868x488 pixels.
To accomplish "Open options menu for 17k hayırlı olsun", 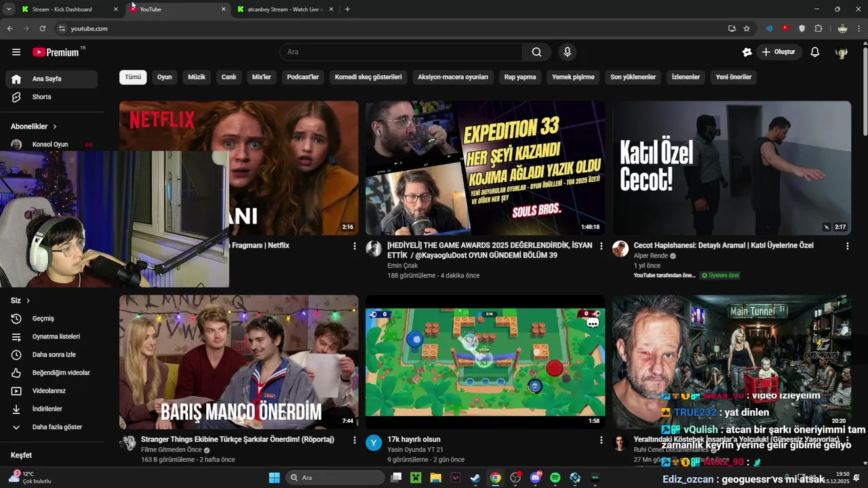I will click(601, 440).
